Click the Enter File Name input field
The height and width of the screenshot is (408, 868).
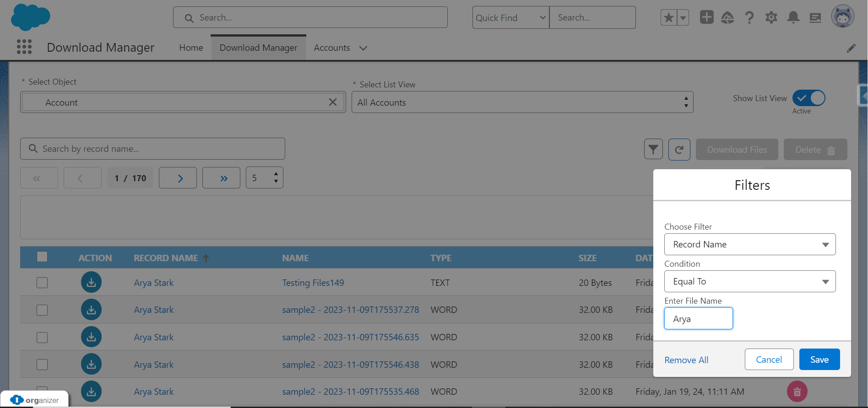(698, 319)
